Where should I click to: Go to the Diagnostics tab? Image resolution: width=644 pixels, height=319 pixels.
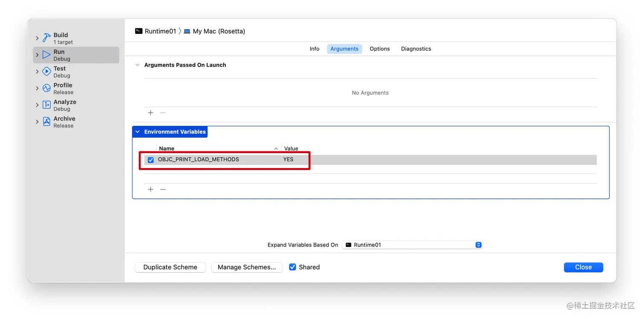416,49
